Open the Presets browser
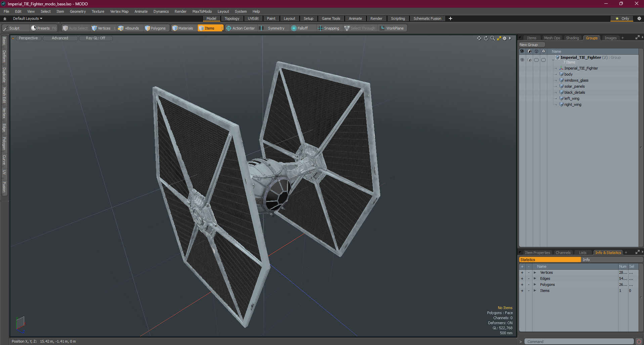Screen dimensions: 644x345 pyautogui.click(x=43, y=28)
